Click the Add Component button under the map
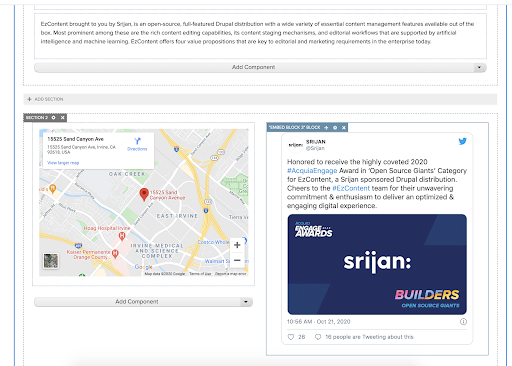Viewport: 512px width, 366px height. 137,302
